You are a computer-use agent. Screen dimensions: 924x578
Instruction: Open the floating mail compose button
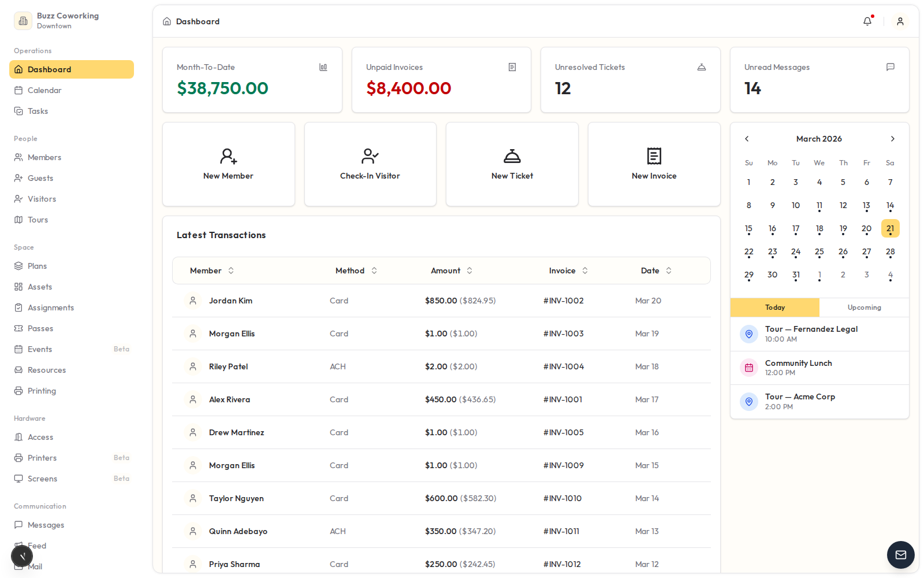tap(900, 555)
